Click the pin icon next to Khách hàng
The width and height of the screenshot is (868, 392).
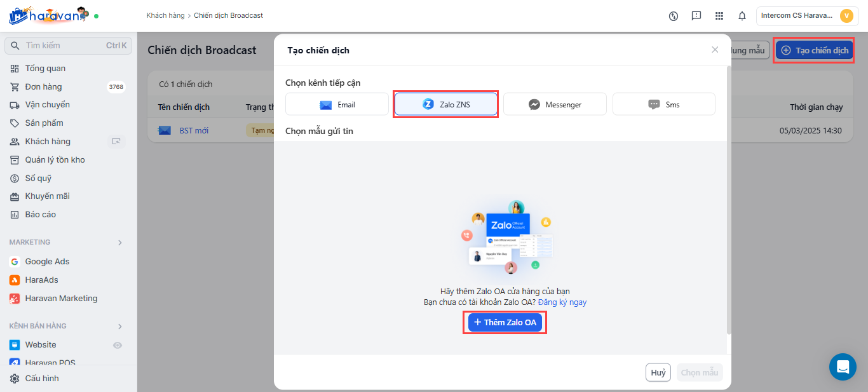(x=116, y=142)
